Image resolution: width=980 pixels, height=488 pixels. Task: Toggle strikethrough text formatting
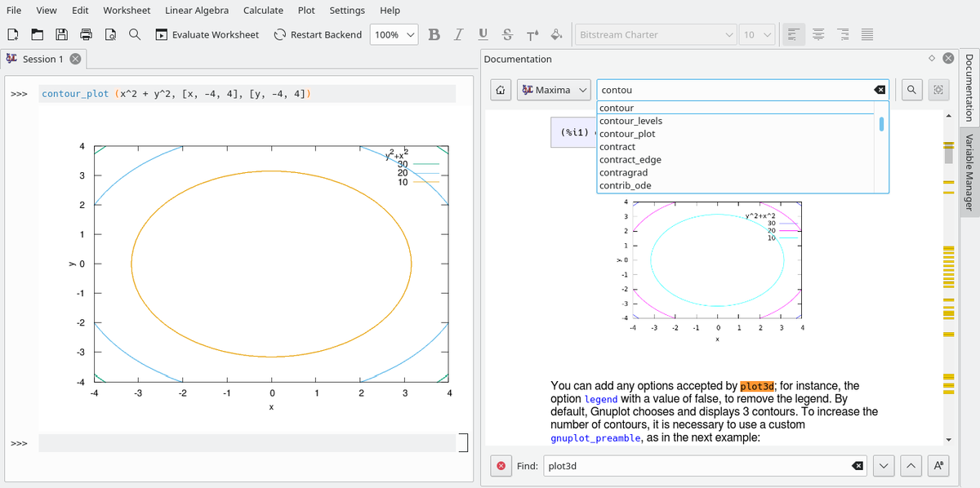[x=507, y=34]
